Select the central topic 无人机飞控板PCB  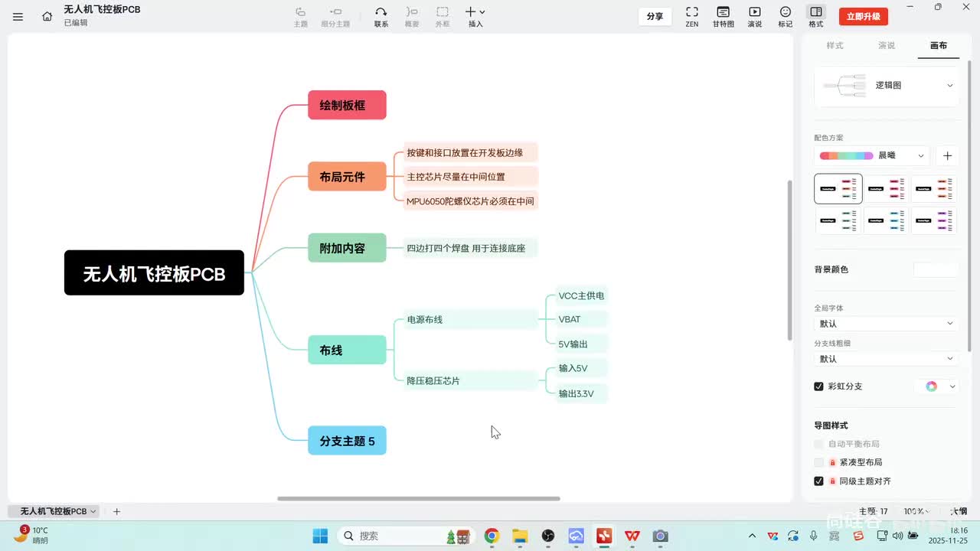pyautogui.click(x=154, y=273)
